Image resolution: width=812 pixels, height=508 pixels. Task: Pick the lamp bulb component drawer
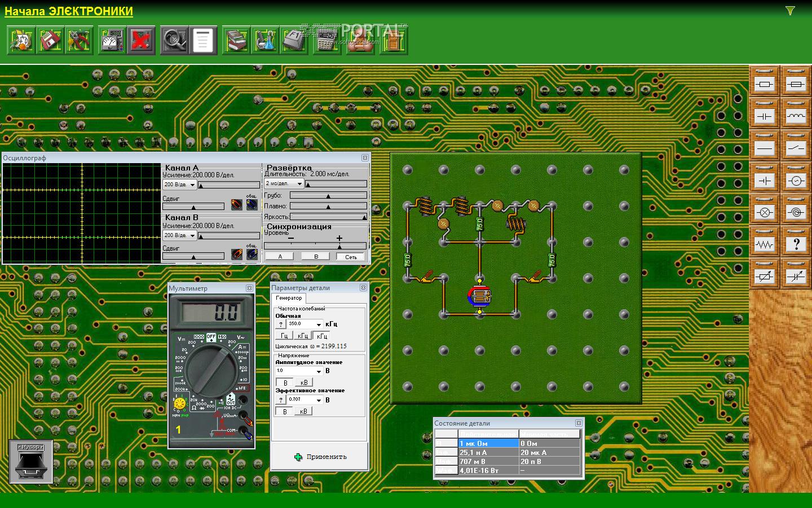[x=765, y=211]
